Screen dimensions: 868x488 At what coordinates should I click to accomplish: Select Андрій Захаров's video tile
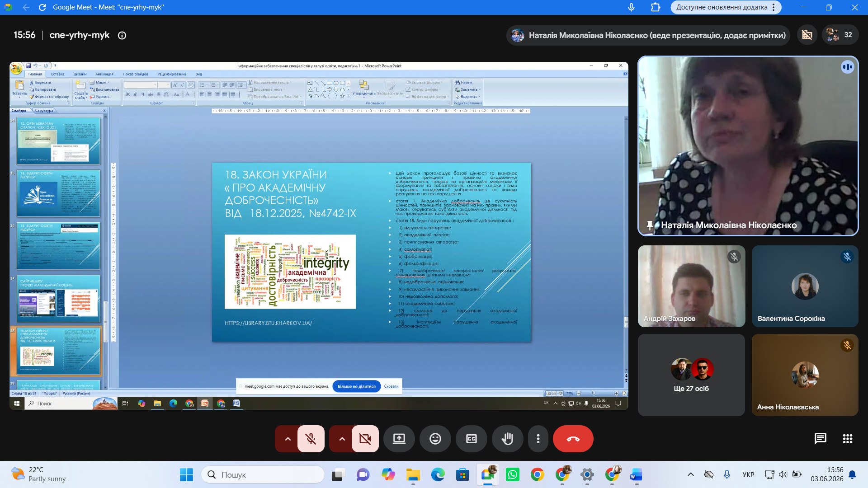coord(691,286)
